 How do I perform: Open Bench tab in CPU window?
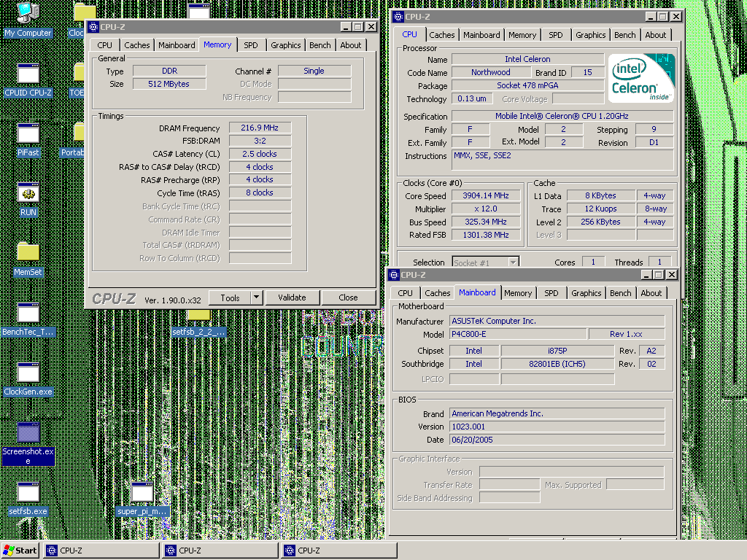coord(624,35)
